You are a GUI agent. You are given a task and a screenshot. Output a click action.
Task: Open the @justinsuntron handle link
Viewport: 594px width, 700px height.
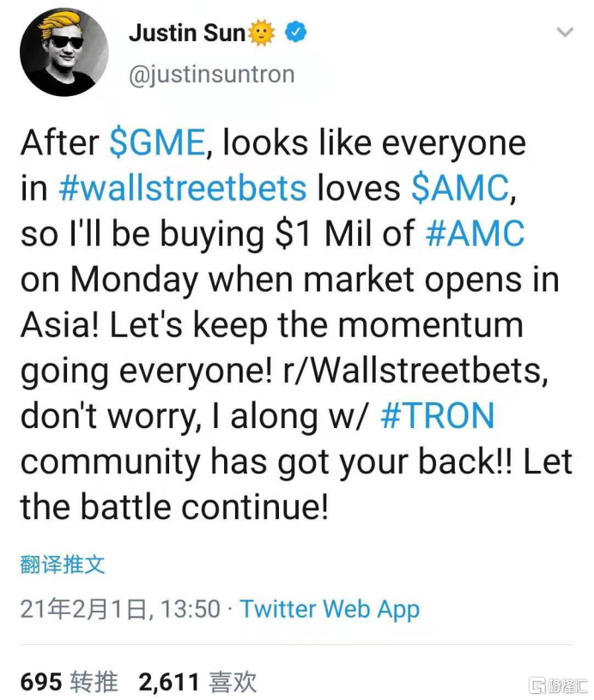coord(211,75)
